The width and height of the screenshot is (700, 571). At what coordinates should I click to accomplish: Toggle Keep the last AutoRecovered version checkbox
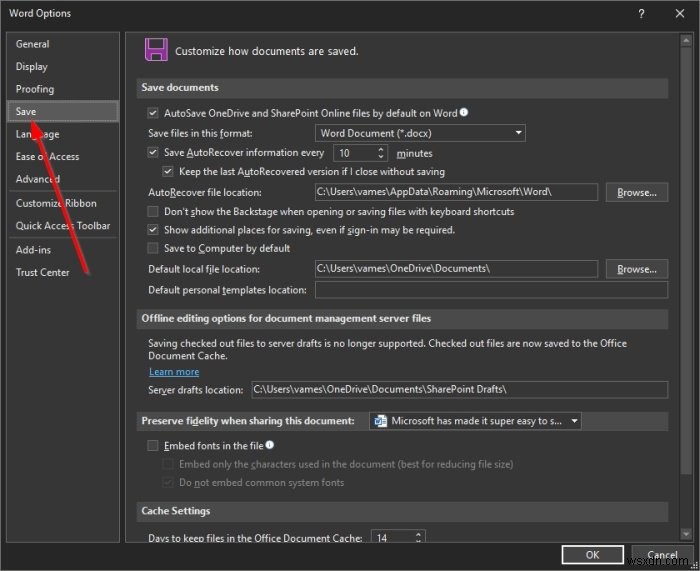[168, 171]
